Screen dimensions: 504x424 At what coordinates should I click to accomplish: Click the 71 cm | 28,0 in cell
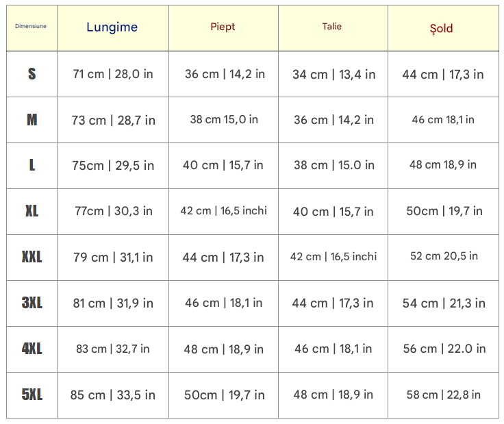click(113, 74)
